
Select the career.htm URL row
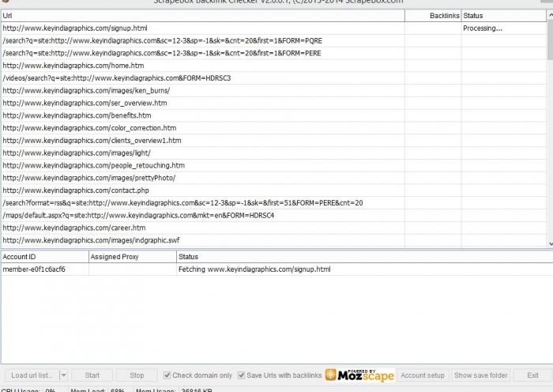point(273,228)
